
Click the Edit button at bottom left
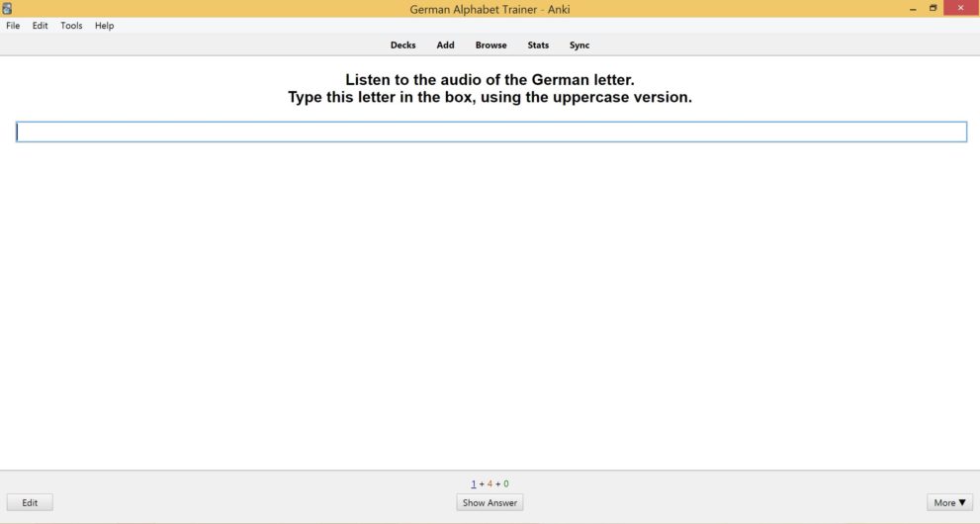coord(30,502)
